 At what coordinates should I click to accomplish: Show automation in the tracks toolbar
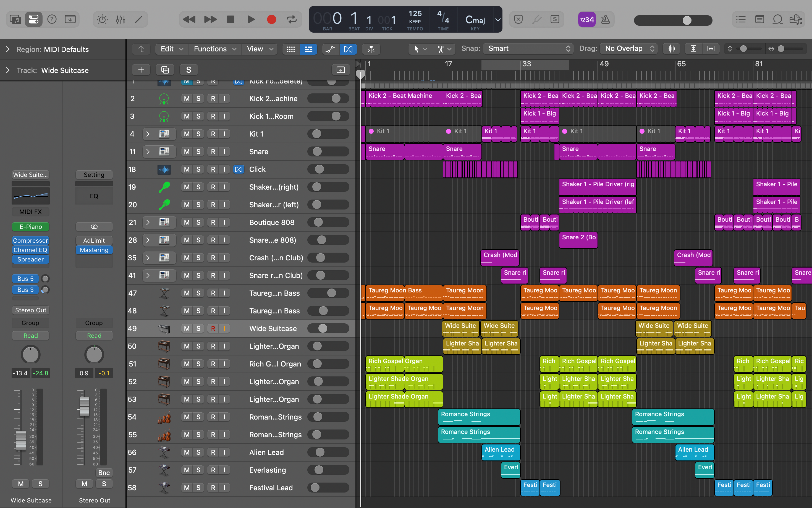[330, 49]
